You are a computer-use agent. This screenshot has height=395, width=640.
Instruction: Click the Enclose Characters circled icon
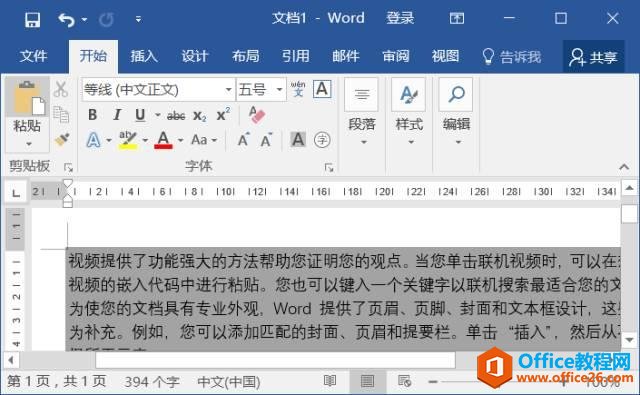pos(322,140)
